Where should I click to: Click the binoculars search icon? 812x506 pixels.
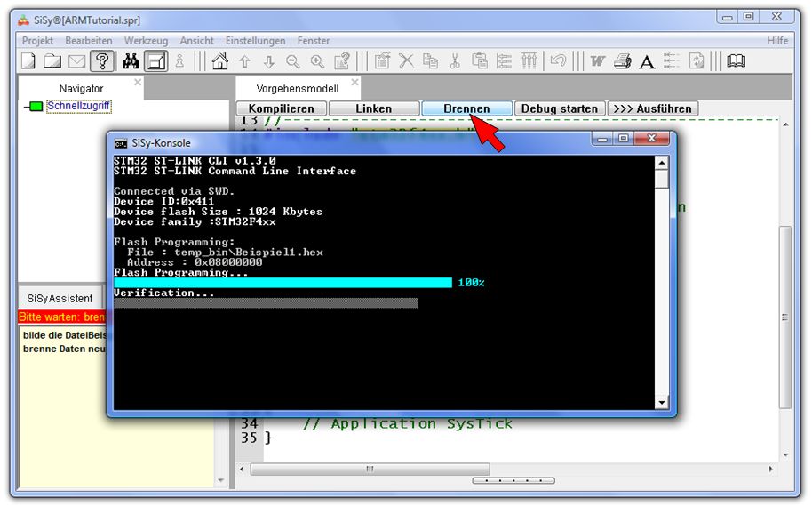click(x=131, y=60)
